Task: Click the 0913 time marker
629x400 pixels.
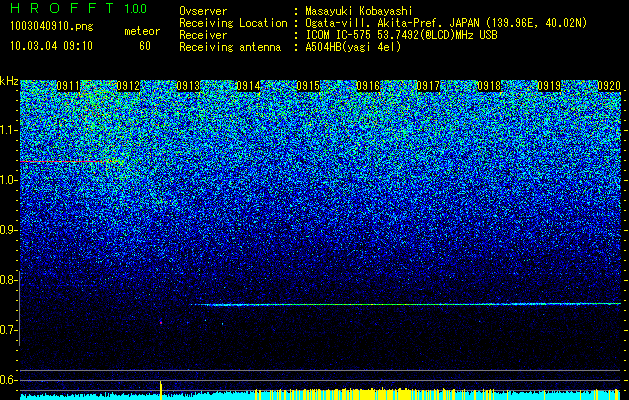Action: pyautogui.click(x=188, y=86)
